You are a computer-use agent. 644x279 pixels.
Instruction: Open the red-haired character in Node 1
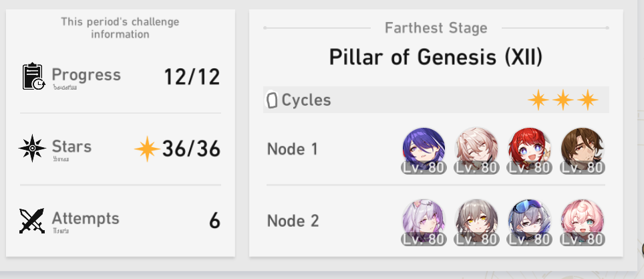(x=530, y=150)
